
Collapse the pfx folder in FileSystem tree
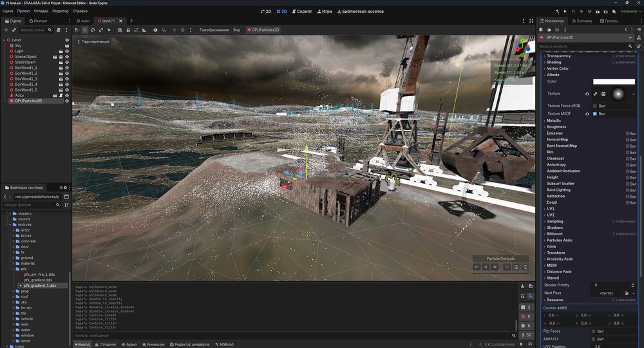[14, 269]
